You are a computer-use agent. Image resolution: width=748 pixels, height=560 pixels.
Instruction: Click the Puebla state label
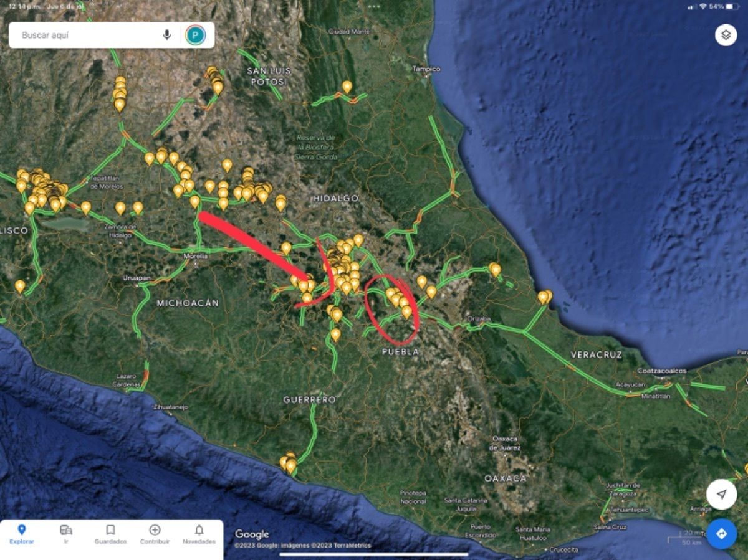pos(400,352)
